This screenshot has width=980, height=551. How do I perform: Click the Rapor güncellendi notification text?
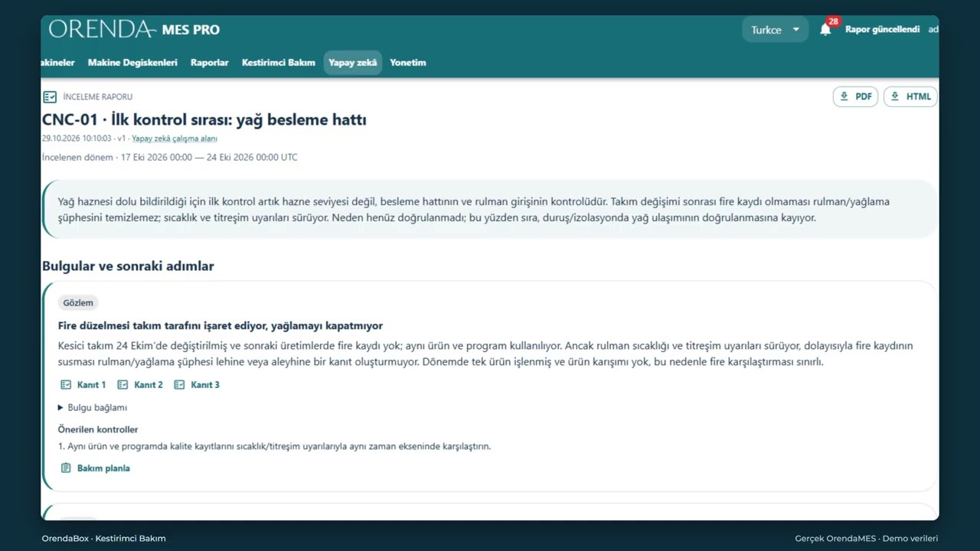pyautogui.click(x=883, y=30)
